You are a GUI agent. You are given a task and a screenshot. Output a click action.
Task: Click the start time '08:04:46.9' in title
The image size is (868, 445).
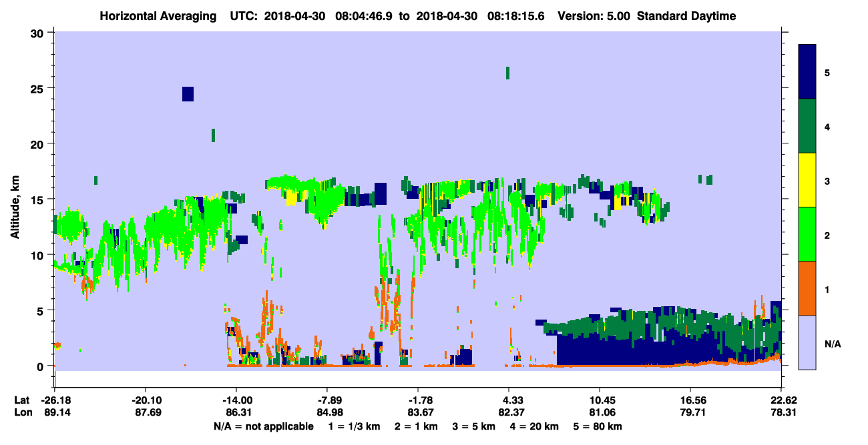coord(363,16)
